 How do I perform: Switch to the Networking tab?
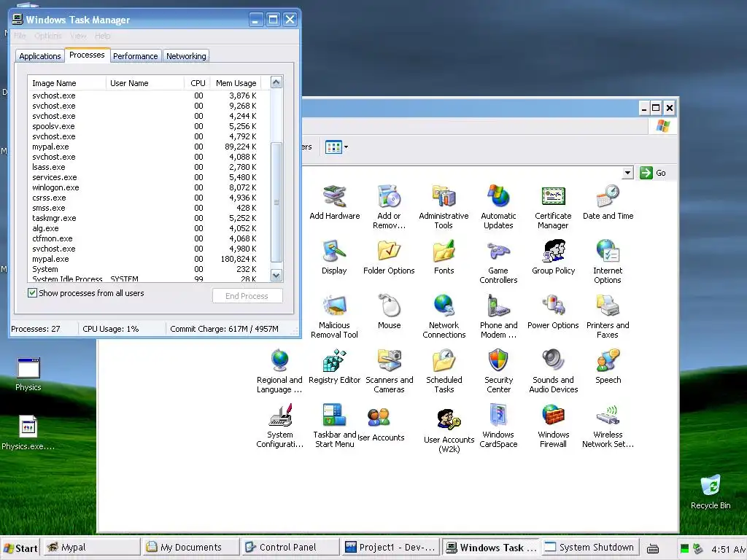(x=186, y=56)
